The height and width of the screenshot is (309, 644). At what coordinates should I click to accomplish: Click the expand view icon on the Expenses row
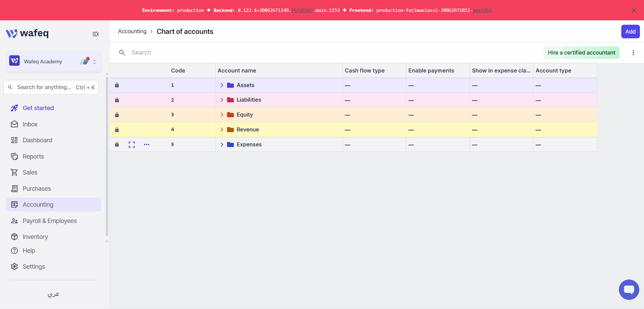(x=132, y=145)
